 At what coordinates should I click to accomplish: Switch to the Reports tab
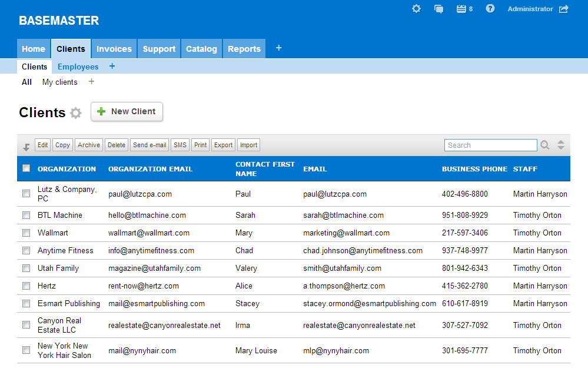pos(244,49)
